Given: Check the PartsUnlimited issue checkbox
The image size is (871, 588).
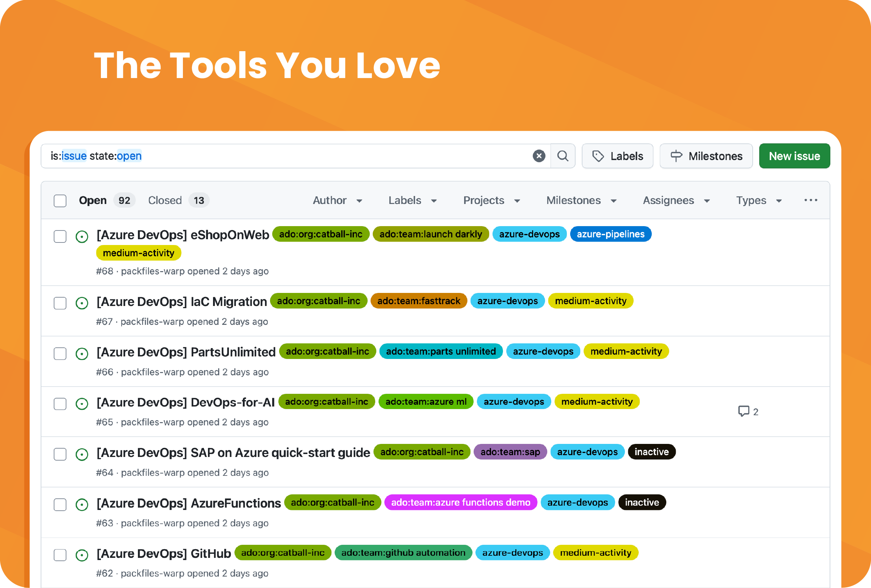Looking at the screenshot, I should 60,354.
